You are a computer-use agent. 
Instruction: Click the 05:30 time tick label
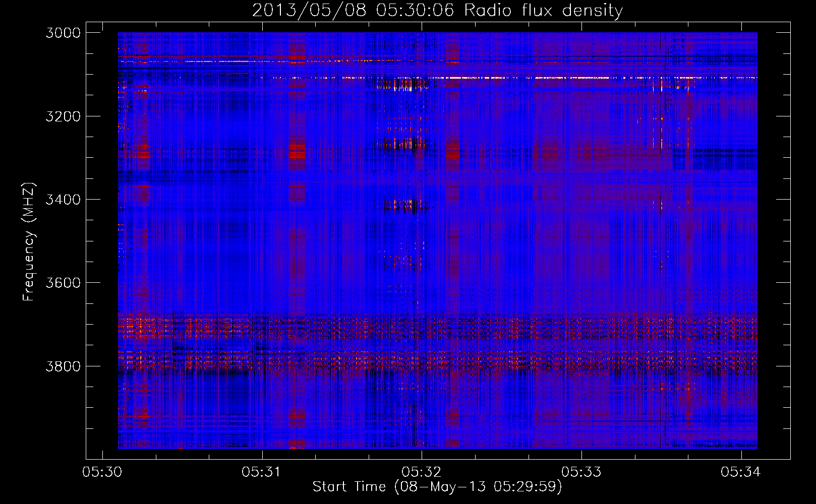[102, 472]
